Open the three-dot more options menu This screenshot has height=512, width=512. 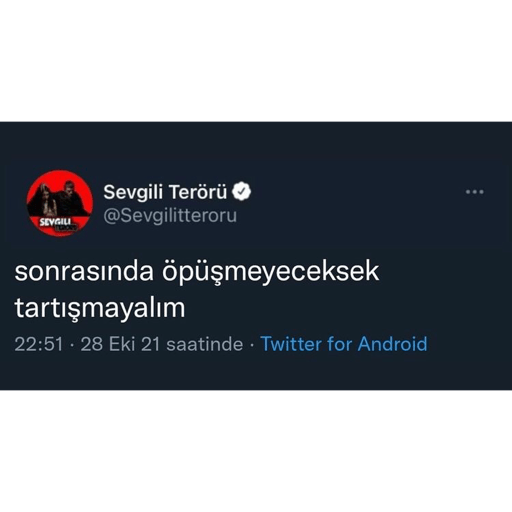[x=474, y=192]
